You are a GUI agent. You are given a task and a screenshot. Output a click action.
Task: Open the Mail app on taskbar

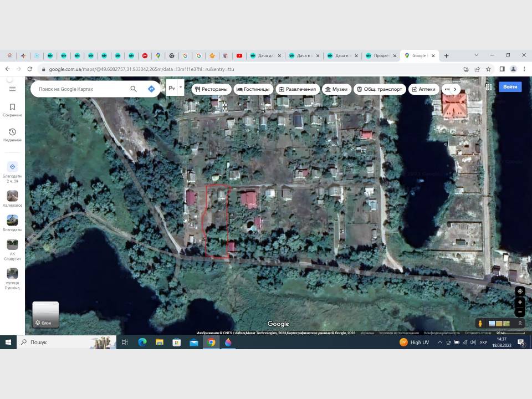194,342
